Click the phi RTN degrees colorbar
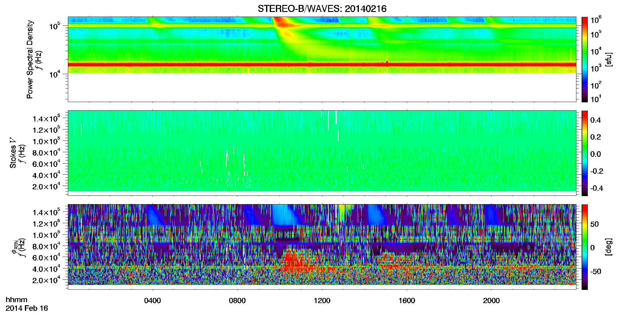 pos(585,247)
